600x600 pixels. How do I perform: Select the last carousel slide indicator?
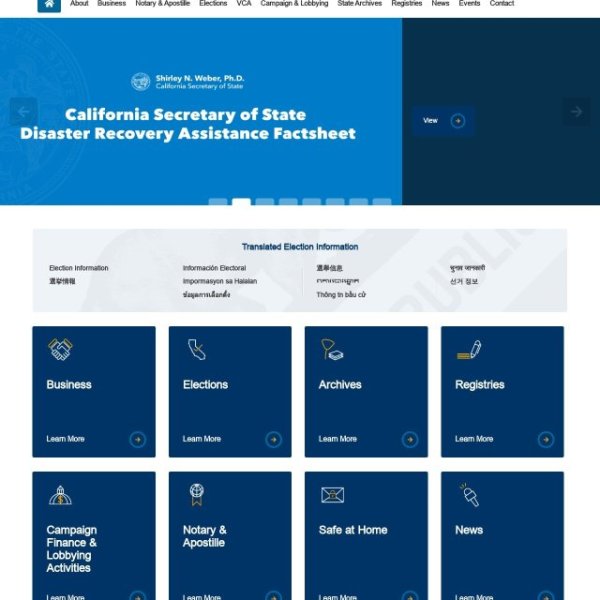[382, 202]
